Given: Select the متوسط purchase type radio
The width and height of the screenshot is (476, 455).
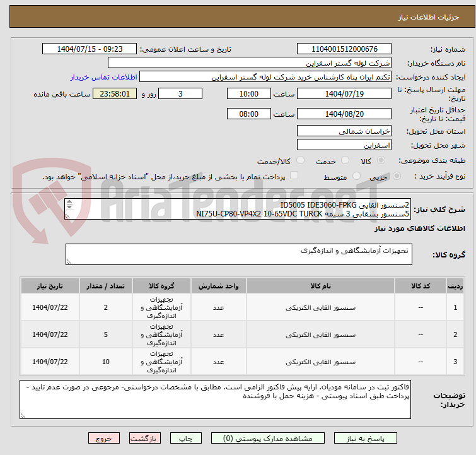Looking at the screenshot, I should tap(356, 176).
